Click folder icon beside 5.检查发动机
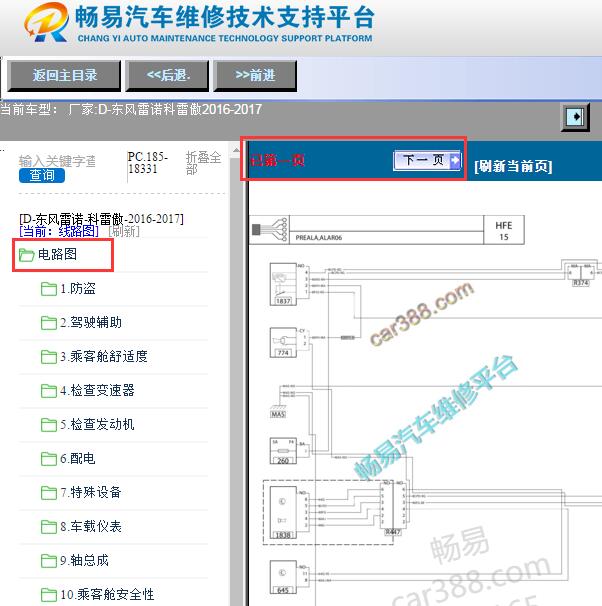 (49, 425)
